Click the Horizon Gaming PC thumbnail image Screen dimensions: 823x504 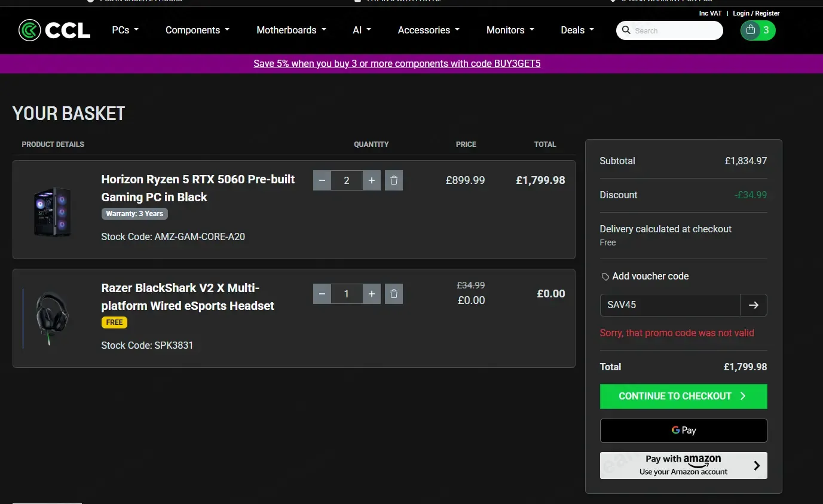tap(53, 211)
